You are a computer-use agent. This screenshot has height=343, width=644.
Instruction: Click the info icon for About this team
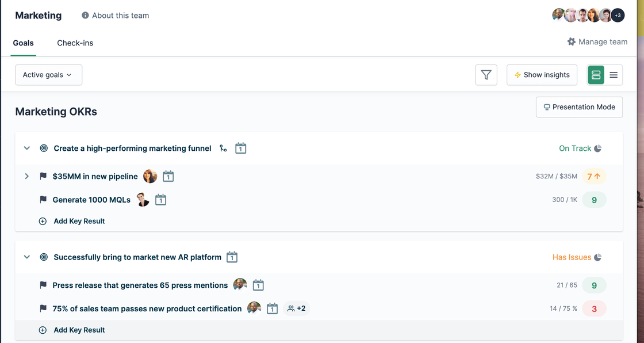(85, 16)
